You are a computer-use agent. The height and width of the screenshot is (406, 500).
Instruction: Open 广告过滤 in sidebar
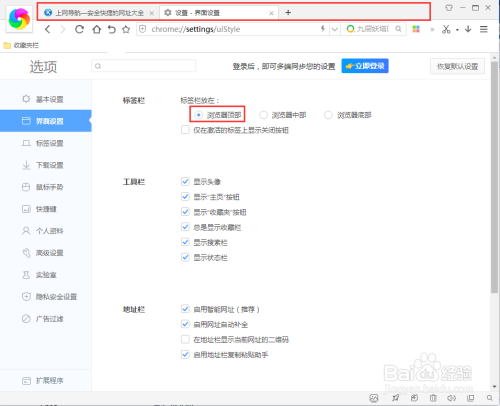[x=46, y=319]
